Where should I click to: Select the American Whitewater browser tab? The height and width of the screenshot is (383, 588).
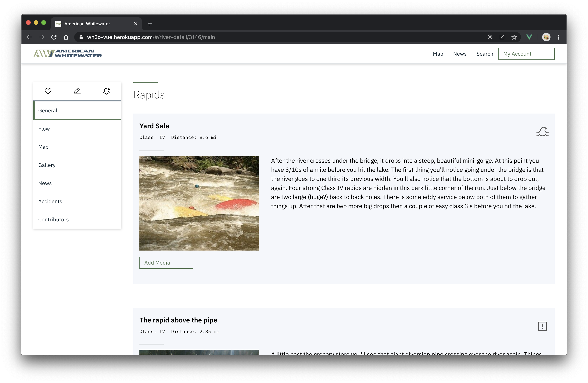click(96, 24)
